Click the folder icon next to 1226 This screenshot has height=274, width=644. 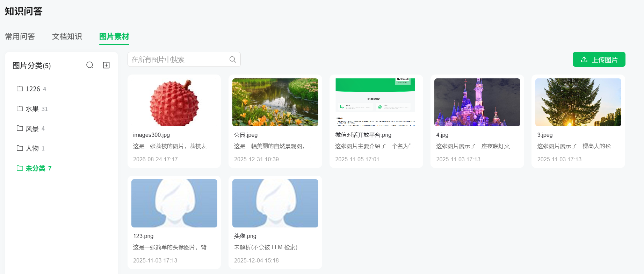click(20, 89)
